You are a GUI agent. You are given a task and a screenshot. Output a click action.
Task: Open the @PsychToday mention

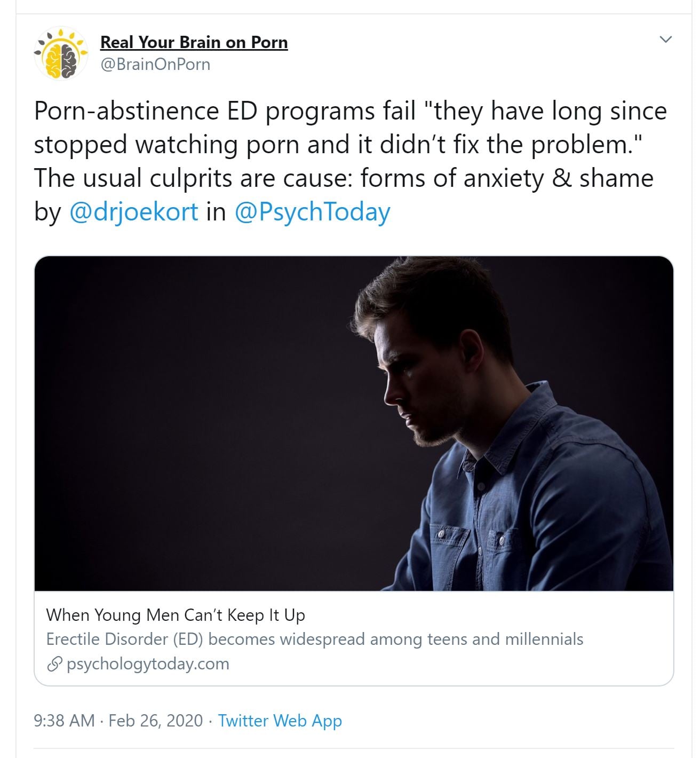tap(312, 212)
